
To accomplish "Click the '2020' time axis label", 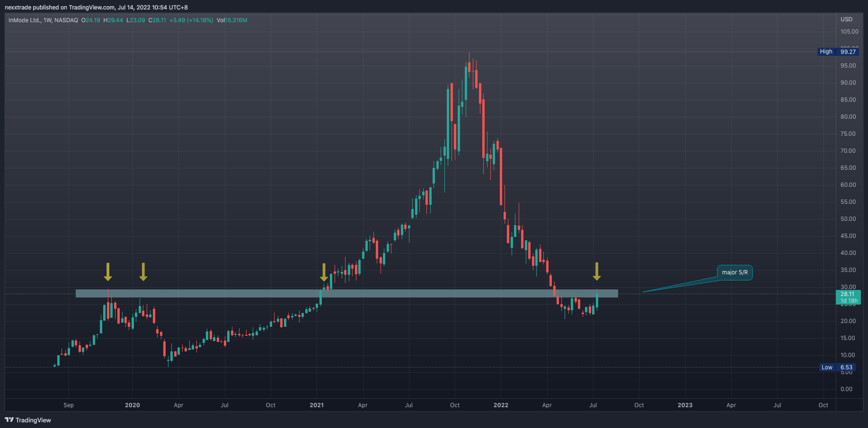I will (133, 405).
